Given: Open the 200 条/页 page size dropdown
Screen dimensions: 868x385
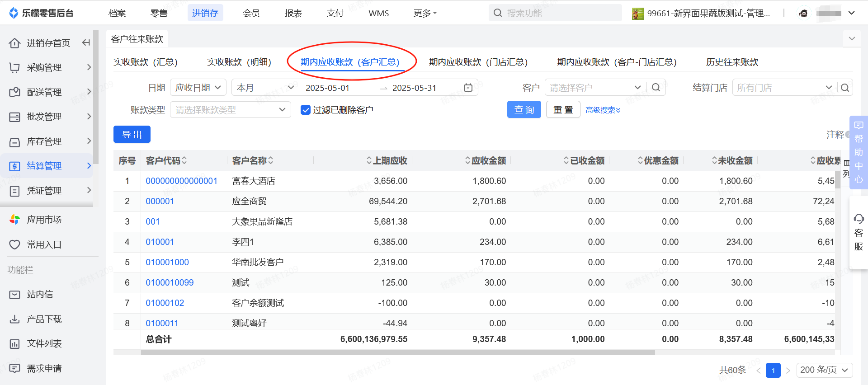Looking at the screenshot, I should coord(825,370).
